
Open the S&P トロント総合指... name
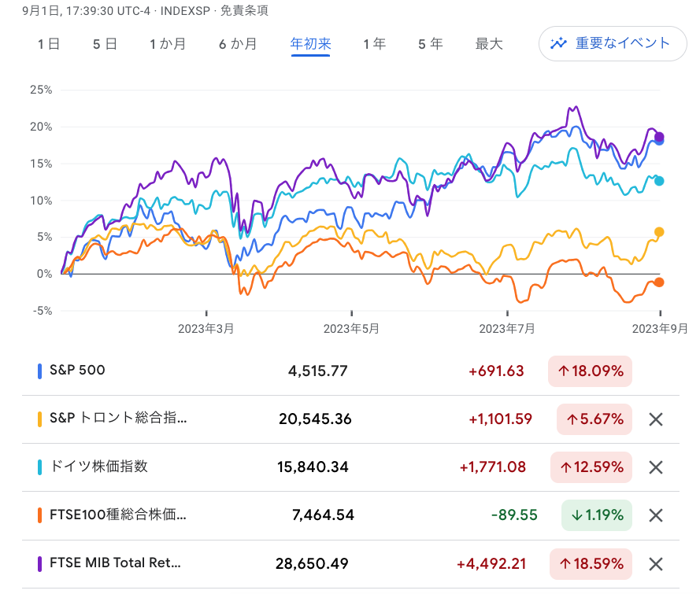point(118,418)
